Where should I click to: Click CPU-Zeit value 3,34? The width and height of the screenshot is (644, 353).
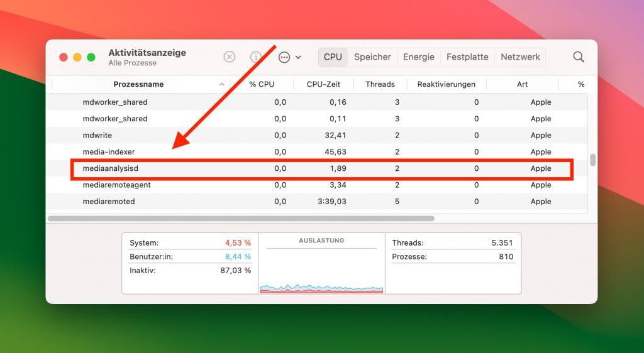point(338,185)
